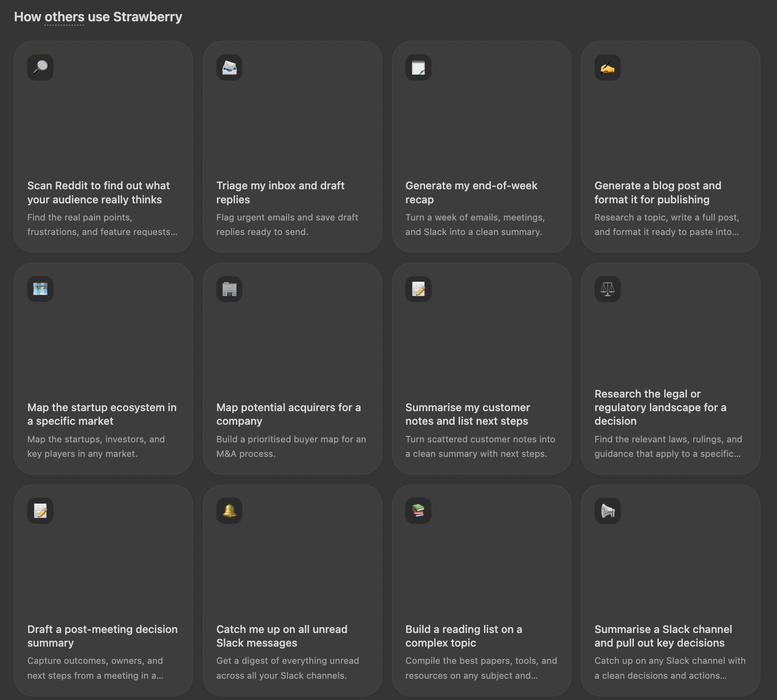The image size is (777, 700).
Task: Click the envelope icon on the Triage inbox card
Action: pyautogui.click(x=229, y=67)
